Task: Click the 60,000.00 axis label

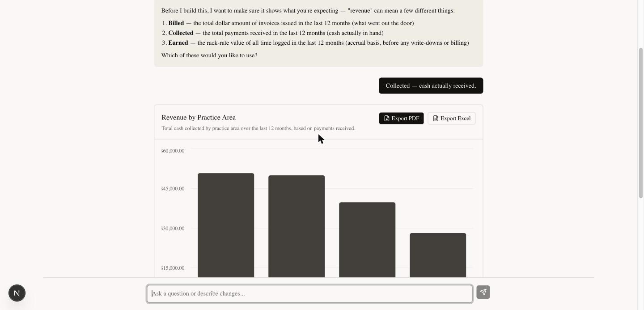Action: (173, 151)
